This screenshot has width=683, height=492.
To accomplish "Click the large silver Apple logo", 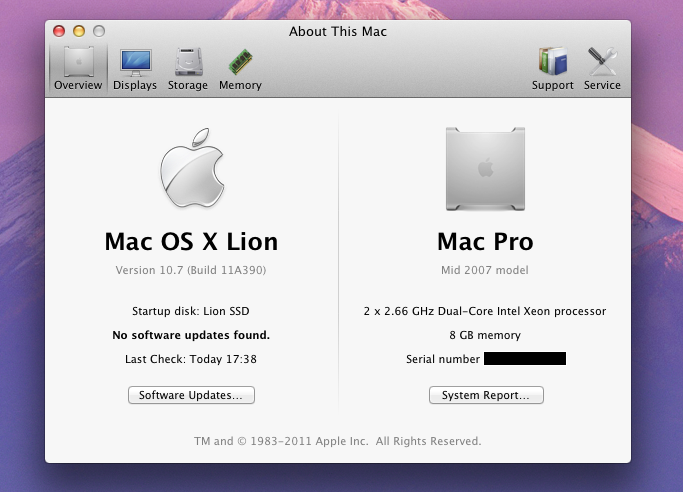I will pos(192,168).
